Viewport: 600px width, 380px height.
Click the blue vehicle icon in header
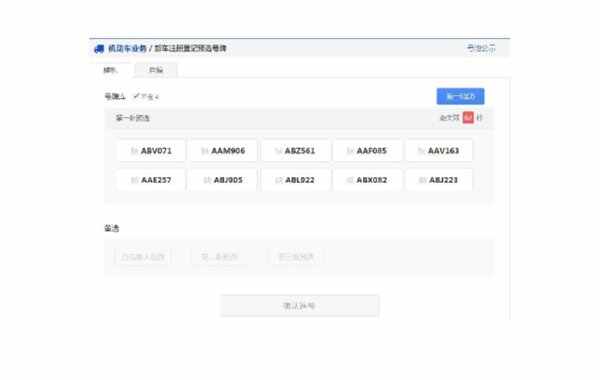pyautogui.click(x=99, y=49)
